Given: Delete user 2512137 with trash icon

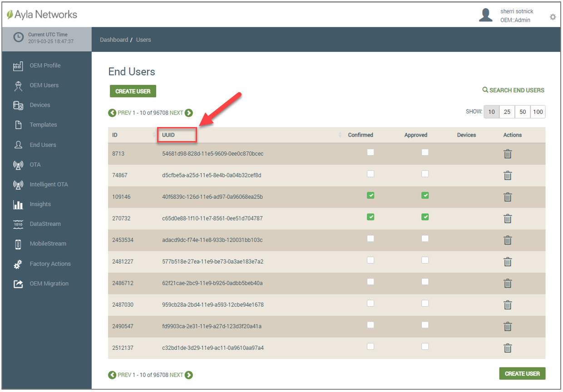Looking at the screenshot, I should click(x=508, y=348).
